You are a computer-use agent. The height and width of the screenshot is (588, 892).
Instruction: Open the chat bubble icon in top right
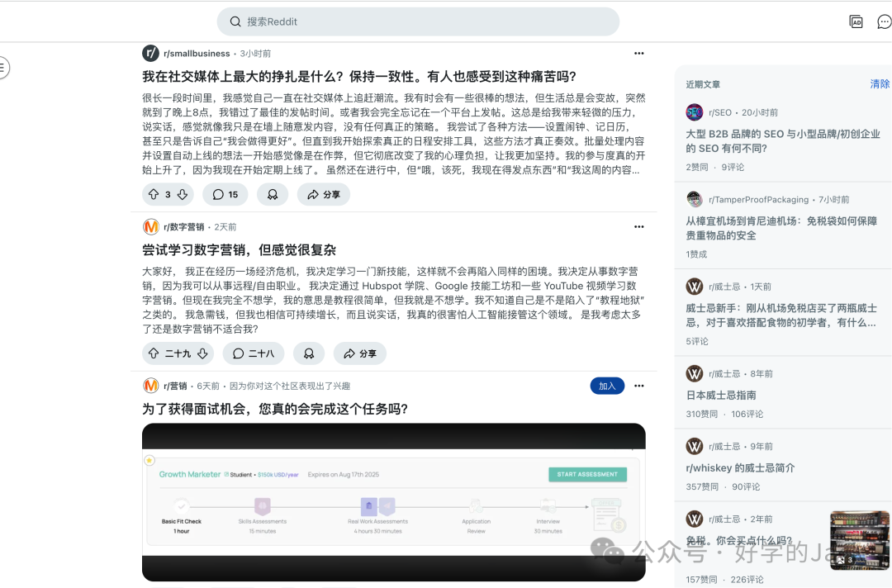click(884, 21)
